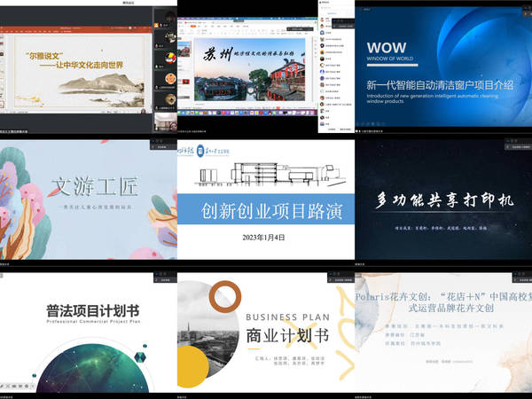Open the WOW Window of World slide

[x=442, y=66]
